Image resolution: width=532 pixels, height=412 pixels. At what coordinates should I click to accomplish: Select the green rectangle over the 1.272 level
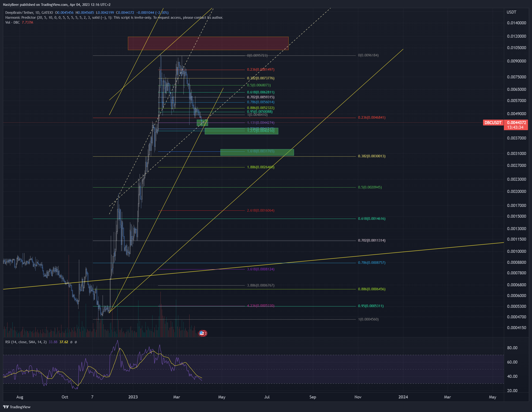click(241, 131)
